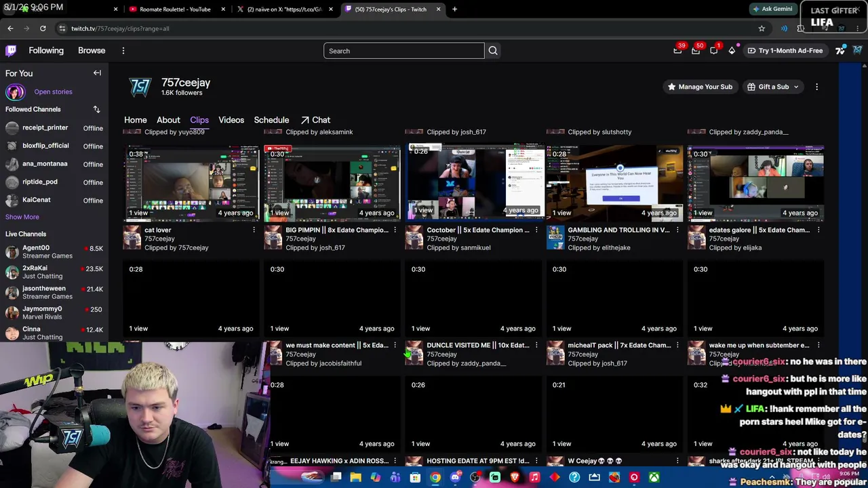Select the Clips channel tab
This screenshot has height=488, width=868.
pos(199,120)
